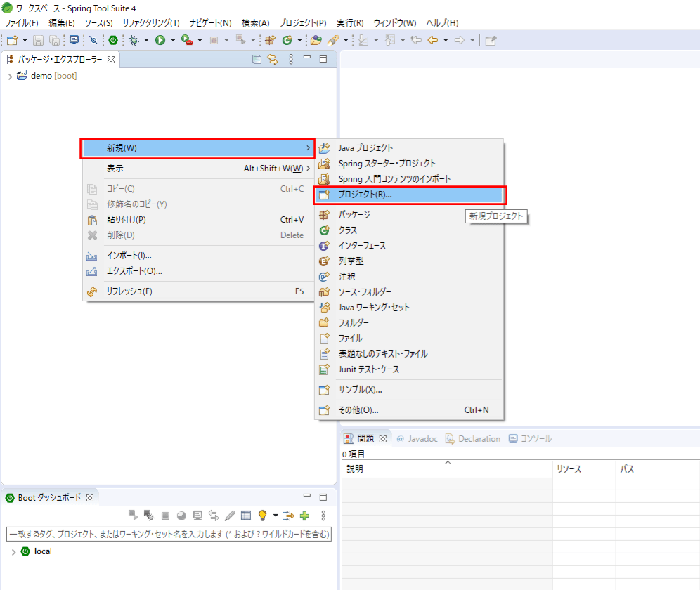The height and width of the screenshot is (590, 700).
Task: Expand the local node in Boot Dashboard
Action: pos(13,552)
